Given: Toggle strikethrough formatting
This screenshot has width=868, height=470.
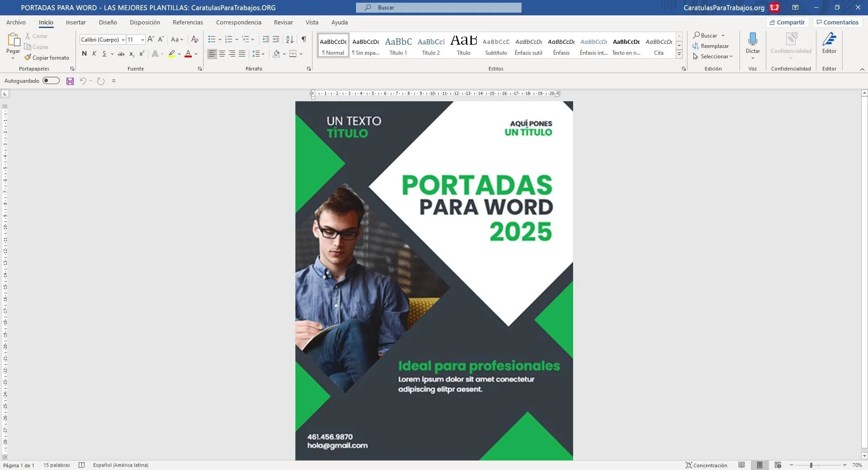Looking at the screenshot, I should (x=121, y=54).
